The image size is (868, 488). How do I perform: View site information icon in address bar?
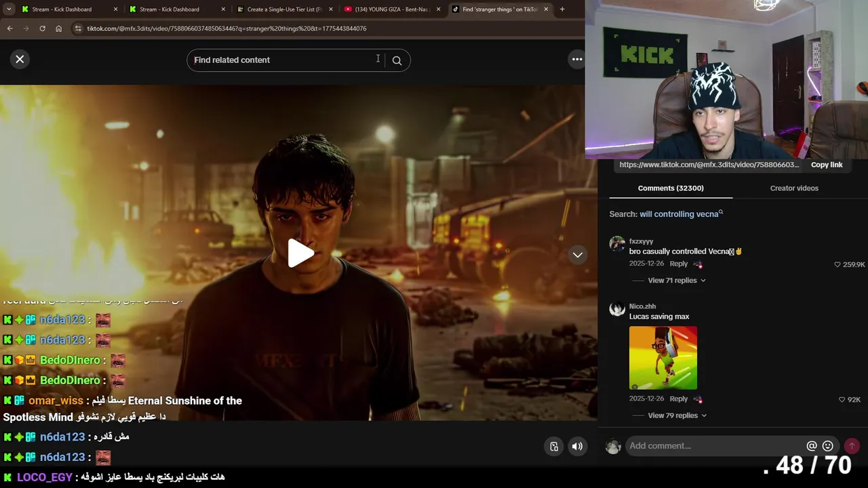[78, 28]
